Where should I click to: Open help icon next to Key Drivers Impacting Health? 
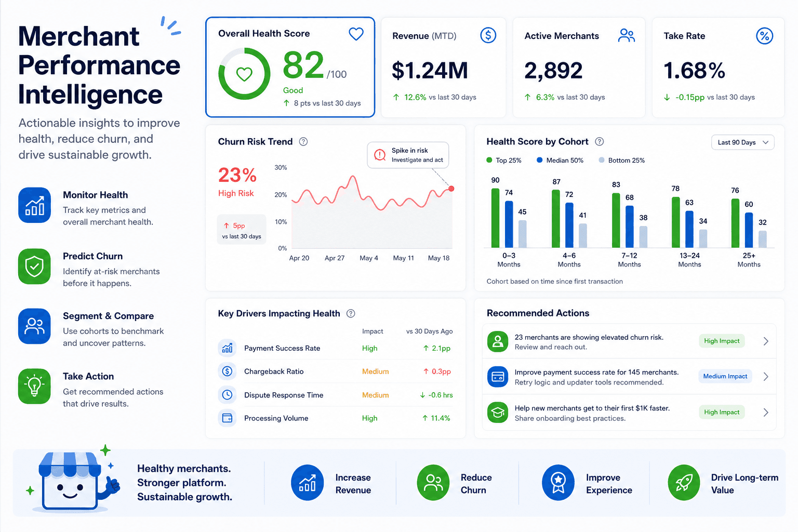click(351, 313)
